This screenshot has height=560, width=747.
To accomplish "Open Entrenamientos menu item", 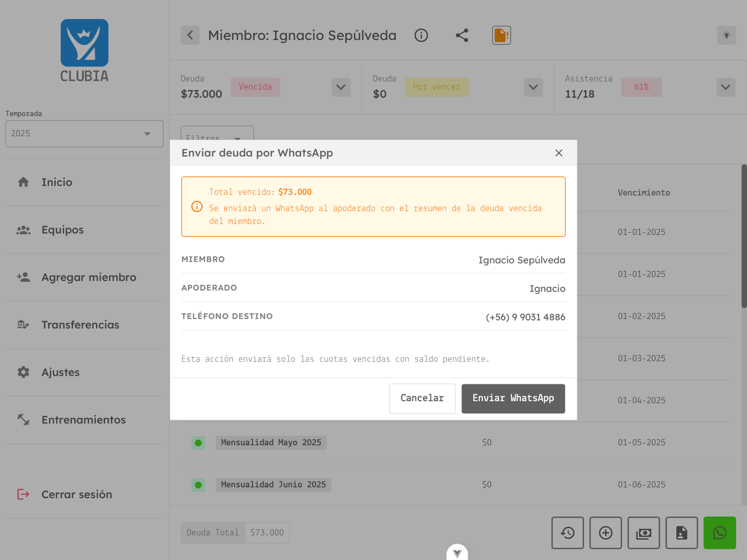I will click(x=84, y=420).
